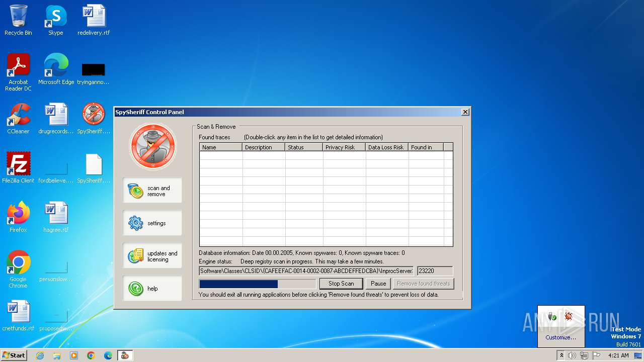Open redelivery.rtf document icon
The height and width of the screenshot is (362, 644).
coord(94,20)
